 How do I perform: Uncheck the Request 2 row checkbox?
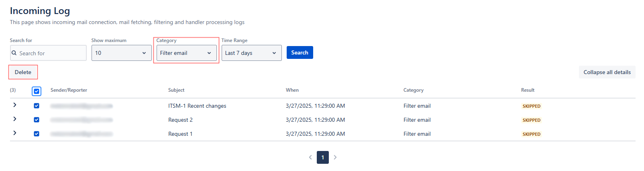(x=37, y=120)
